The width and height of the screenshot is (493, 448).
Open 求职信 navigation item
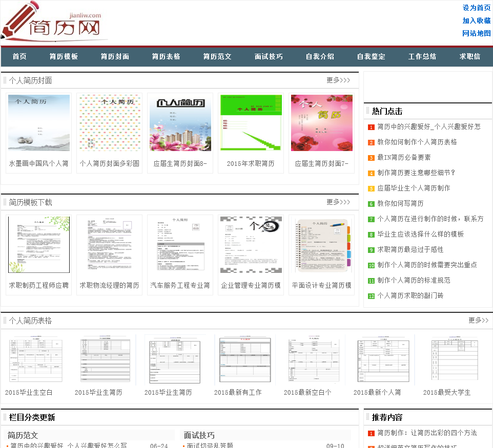point(470,56)
